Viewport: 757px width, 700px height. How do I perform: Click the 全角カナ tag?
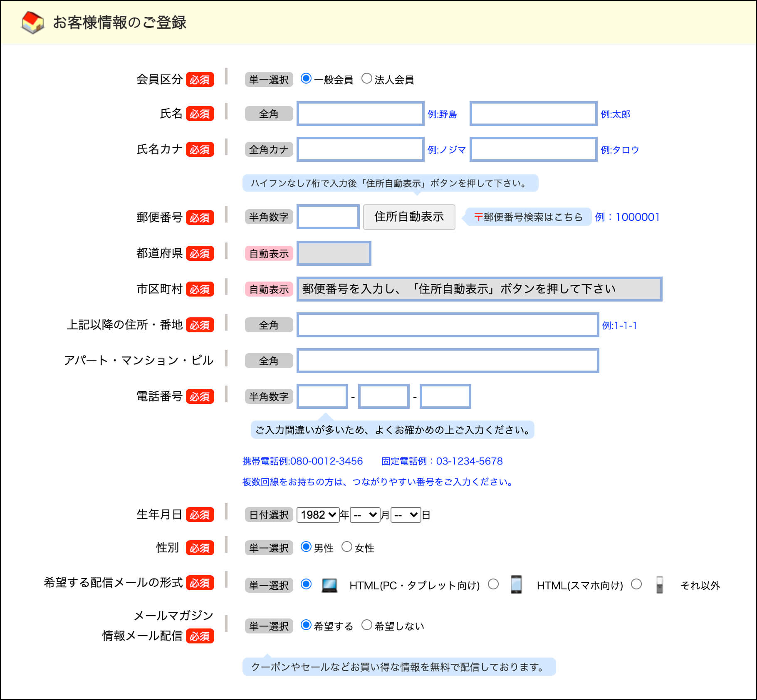pos(269,149)
